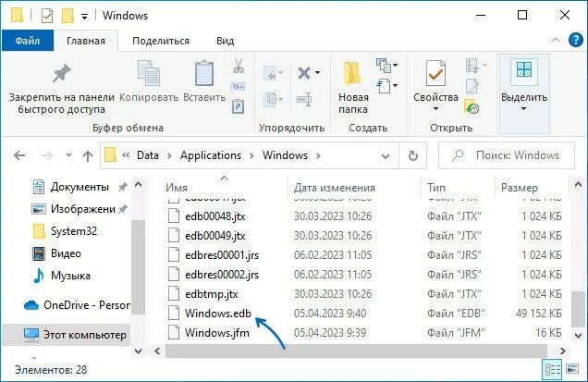Screen dimensions: 588x382
Task: Click the Новая папка folder icon
Action: pyautogui.click(x=352, y=73)
